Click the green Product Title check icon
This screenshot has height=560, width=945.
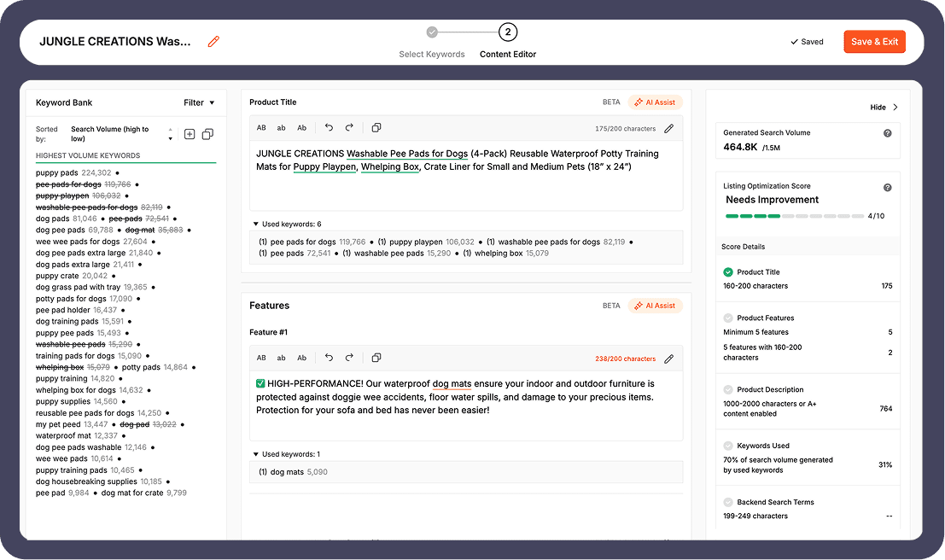tap(728, 271)
